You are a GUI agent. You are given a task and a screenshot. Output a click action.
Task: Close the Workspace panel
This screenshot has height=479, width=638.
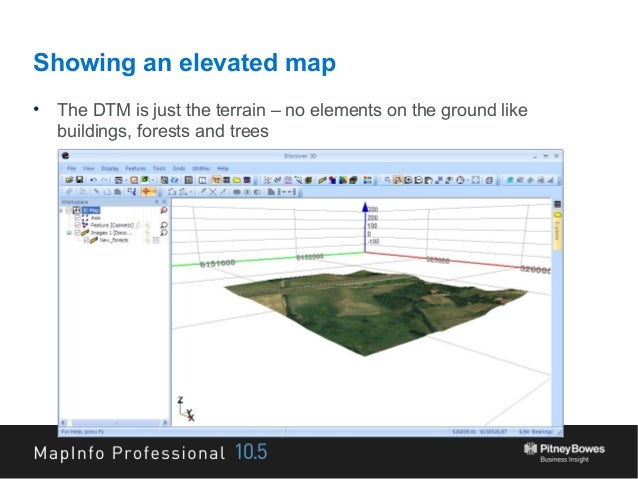[164, 202]
